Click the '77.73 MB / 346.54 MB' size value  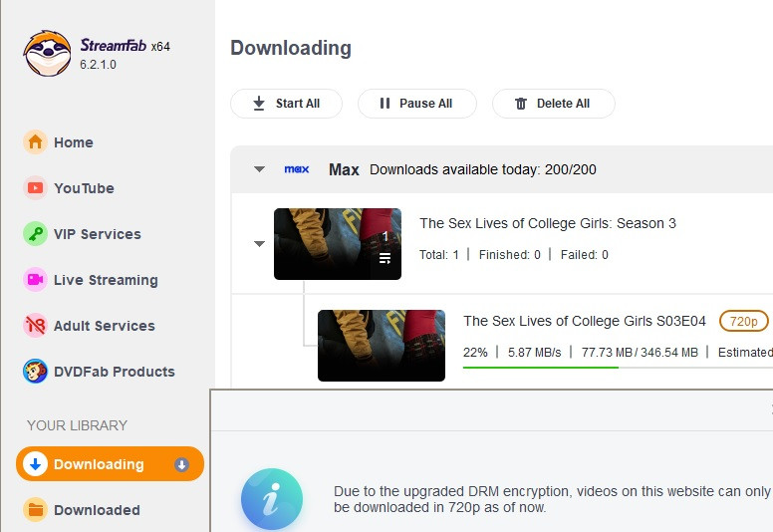point(640,353)
